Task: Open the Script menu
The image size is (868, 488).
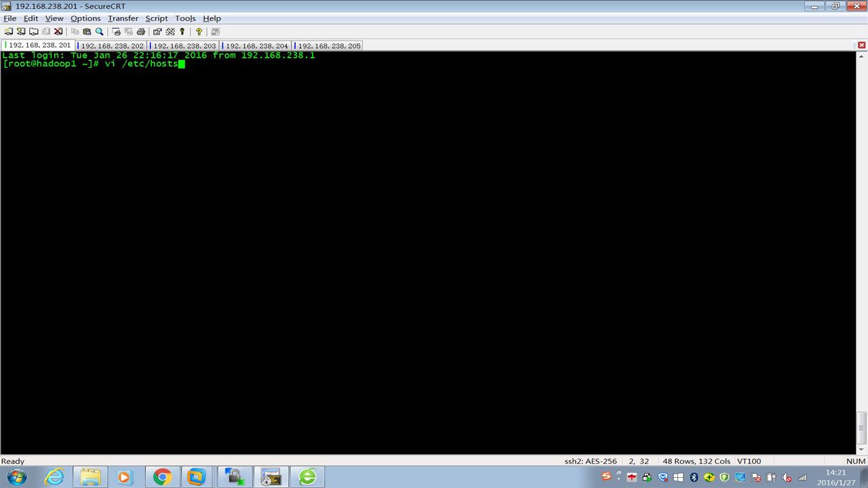Action: (x=157, y=18)
